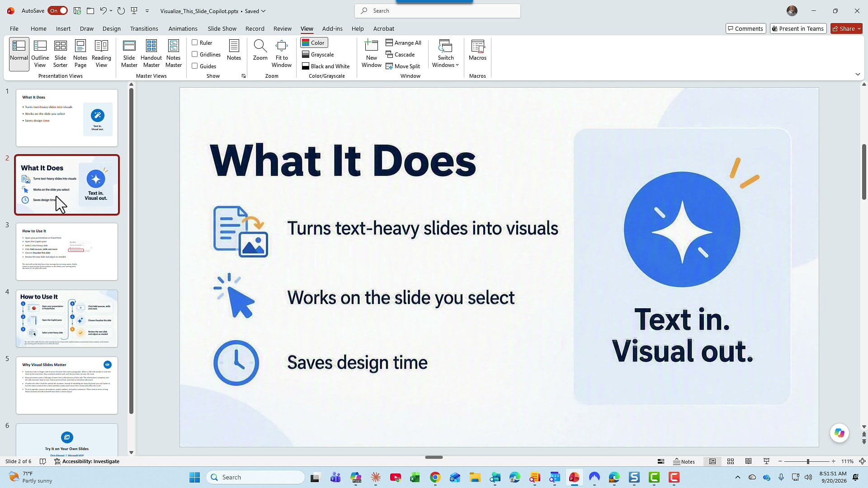Image resolution: width=868 pixels, height=488 pixels.
Task: Open a New Window
Action: pyautogui.click(x=372, y=54)
